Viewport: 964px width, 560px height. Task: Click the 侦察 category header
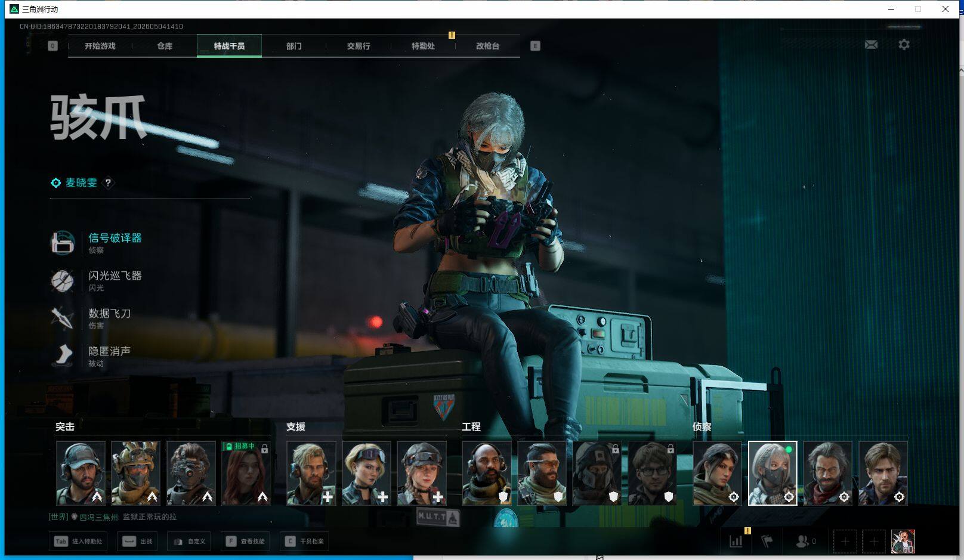tap(702, 427)
